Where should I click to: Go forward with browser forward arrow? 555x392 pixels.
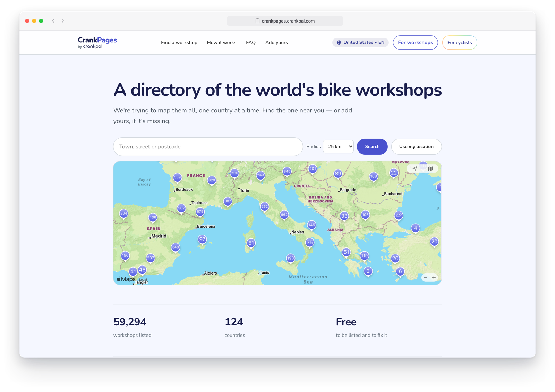coord(63,21)
